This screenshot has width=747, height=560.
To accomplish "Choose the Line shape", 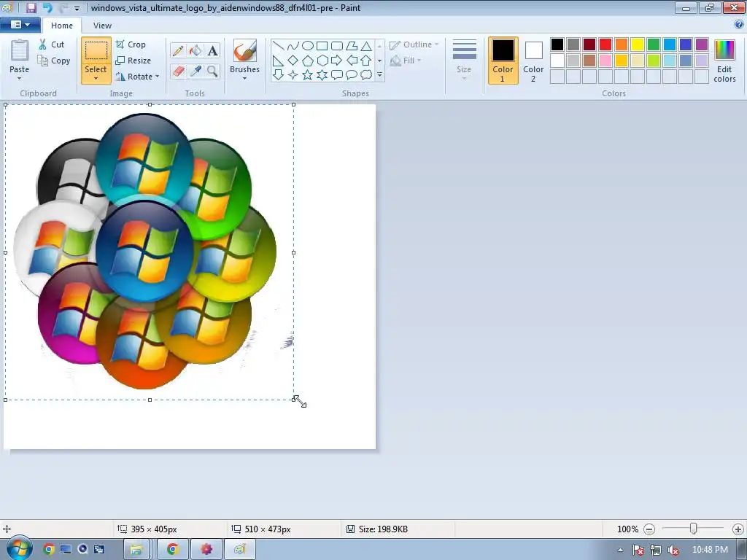I will point(278,46).
